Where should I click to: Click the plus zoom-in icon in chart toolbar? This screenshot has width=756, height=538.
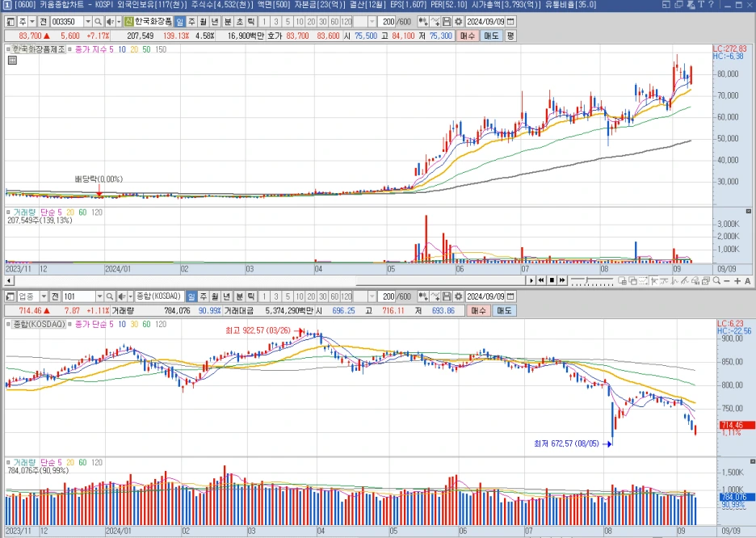pos(737,280)
